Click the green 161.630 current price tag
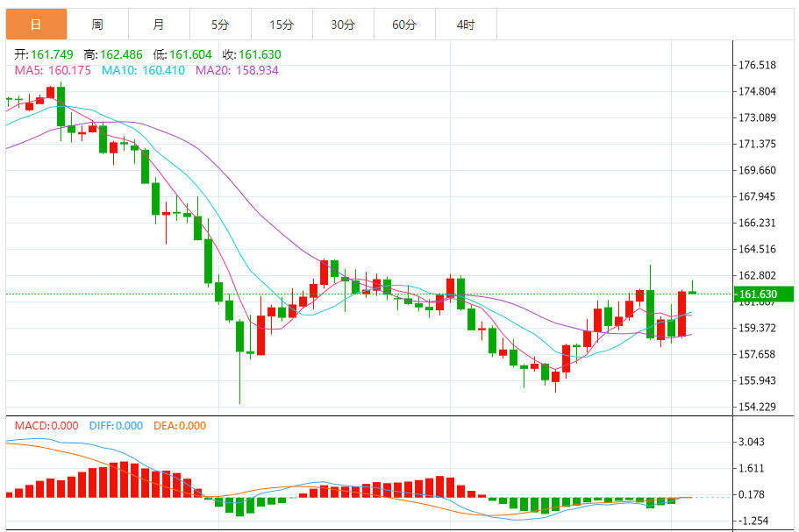799x532 pixels. 763,294
